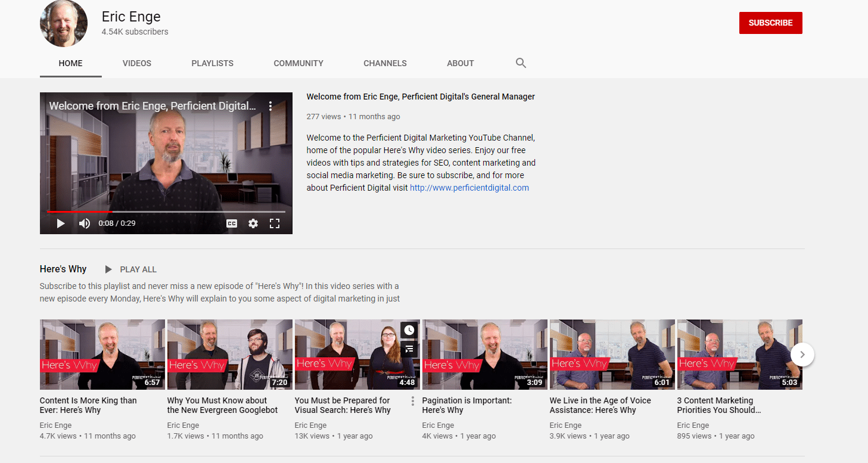Enter fullscreen mode on the video
This screenshot has width=868, height=463.
click(275, 223)
